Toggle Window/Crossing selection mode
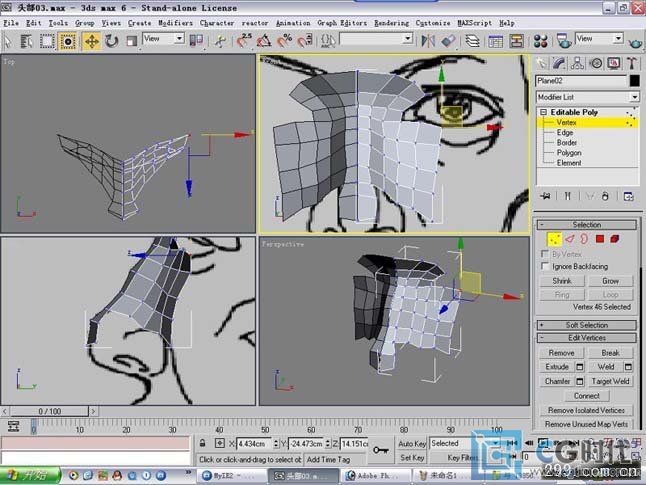Image resolution: width=646 pixels, height=485 pixels. coord(68,41)
